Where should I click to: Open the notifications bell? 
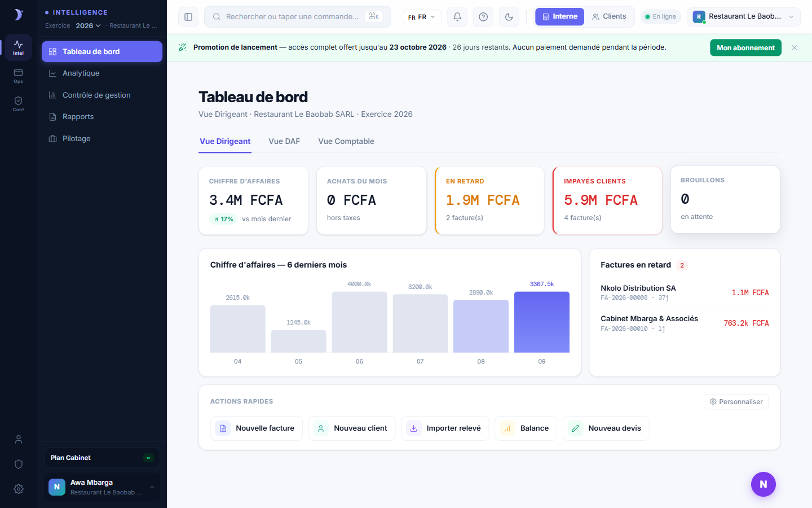tap(457, 17)
